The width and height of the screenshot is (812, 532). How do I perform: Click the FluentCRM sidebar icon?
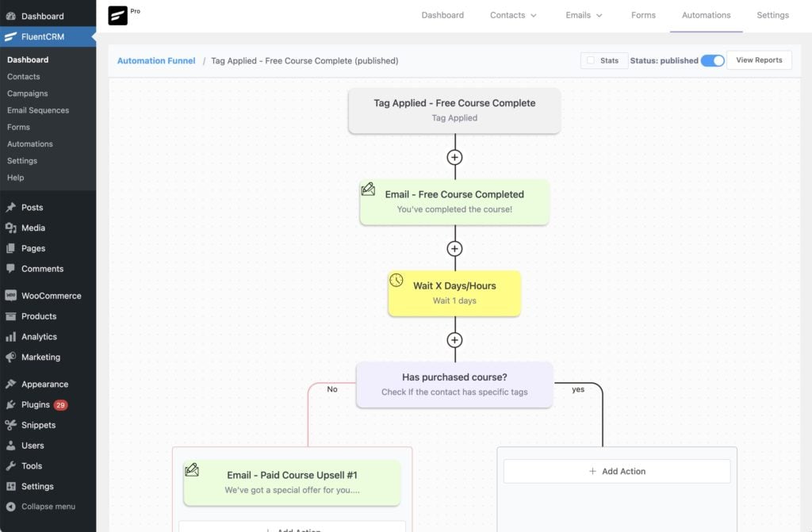tap(10, 36)
